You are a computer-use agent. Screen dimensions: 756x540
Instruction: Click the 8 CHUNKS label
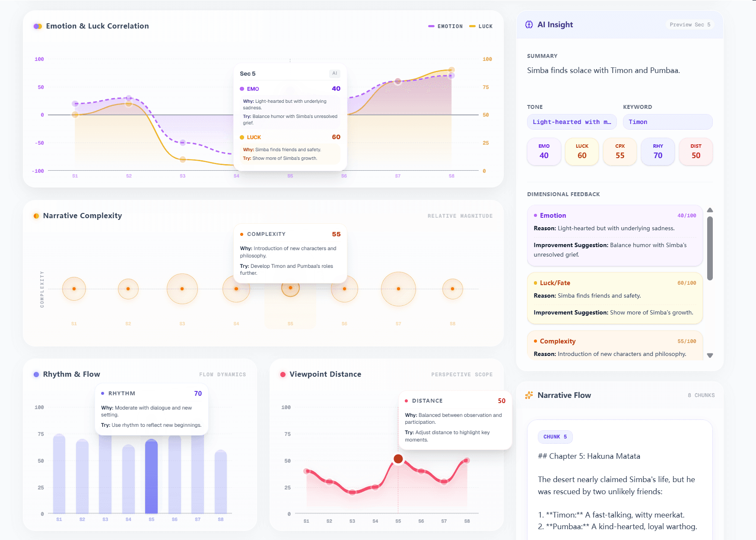click(701, 395)
